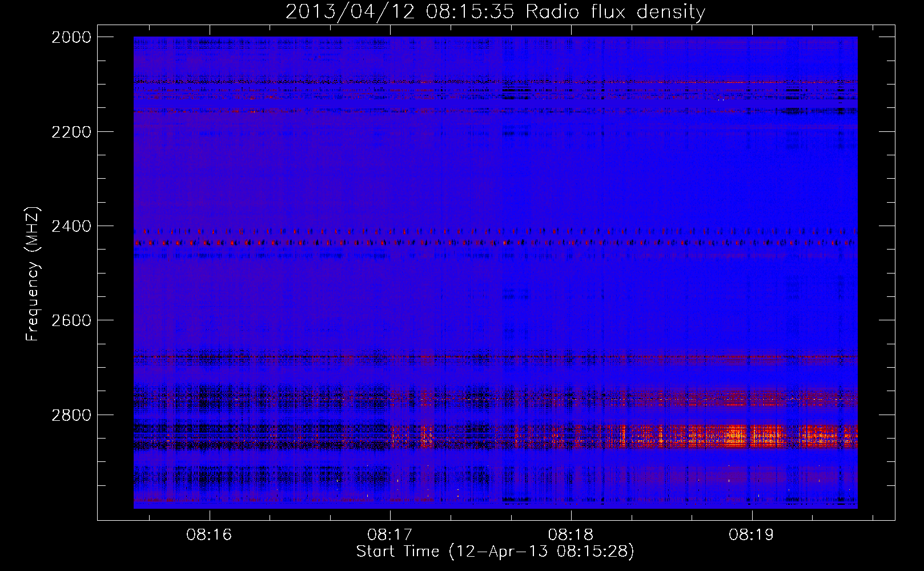Click the 08:17 time axis label

390,534
